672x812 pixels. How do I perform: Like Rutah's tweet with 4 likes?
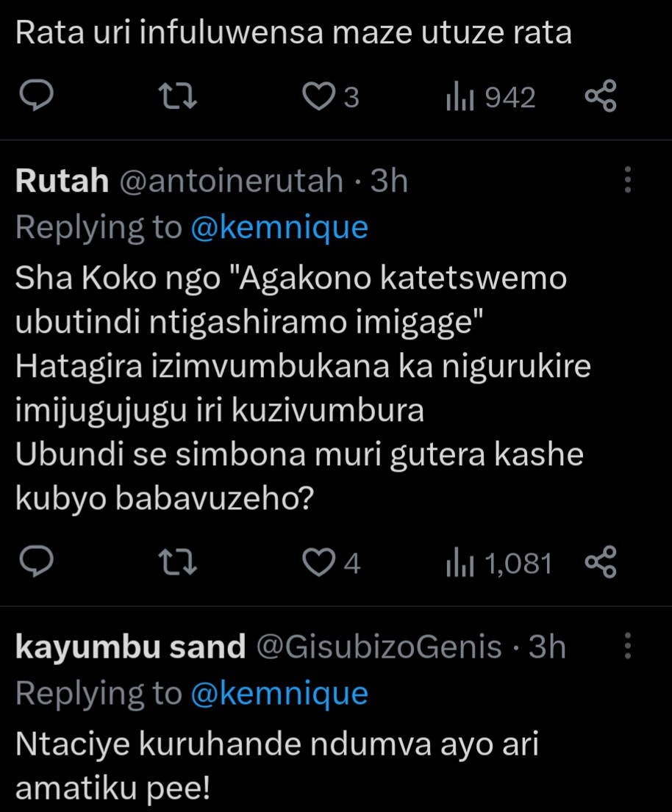(319, 564)
